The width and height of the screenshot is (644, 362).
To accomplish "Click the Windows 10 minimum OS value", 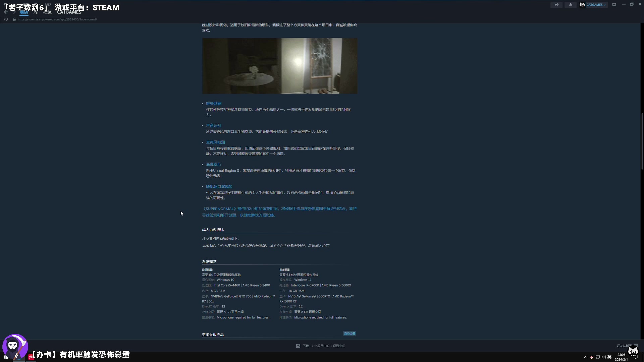I will pos(225,280).
